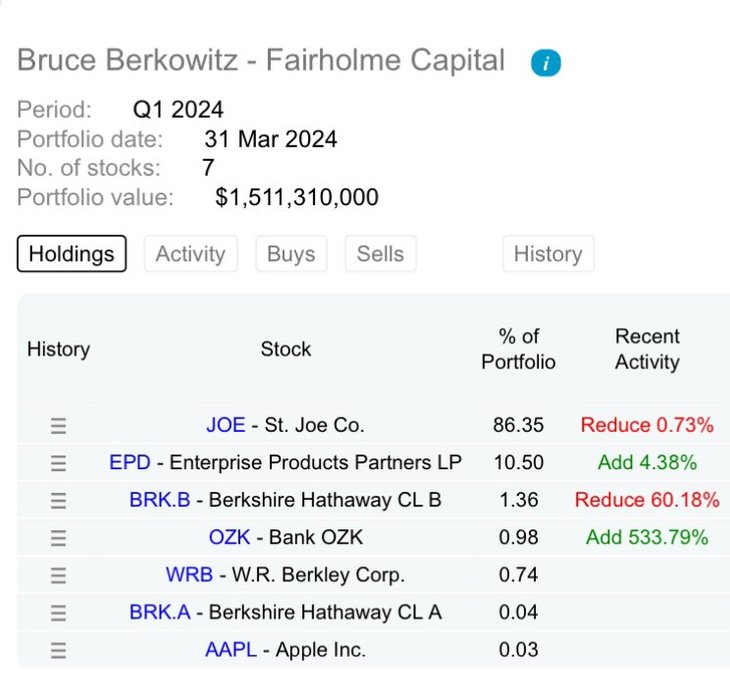Open the OZK ticker link
The height and width of the screenshot is (700, 730).
coord(230,537)
